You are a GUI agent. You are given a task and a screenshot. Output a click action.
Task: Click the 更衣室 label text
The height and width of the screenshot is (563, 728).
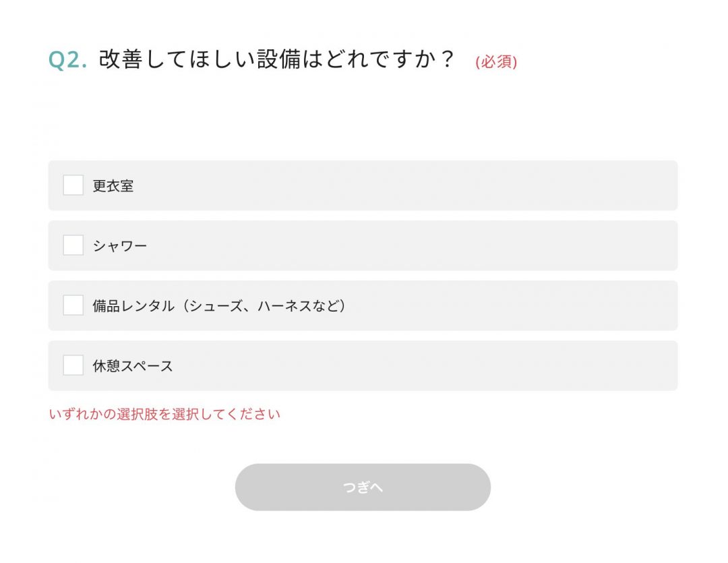(x=113, y=186)
